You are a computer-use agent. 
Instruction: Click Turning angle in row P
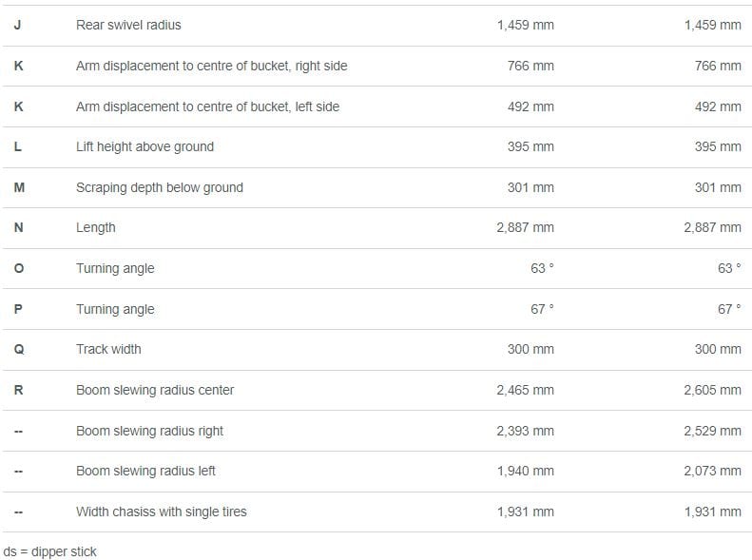[x=115, y=309]
